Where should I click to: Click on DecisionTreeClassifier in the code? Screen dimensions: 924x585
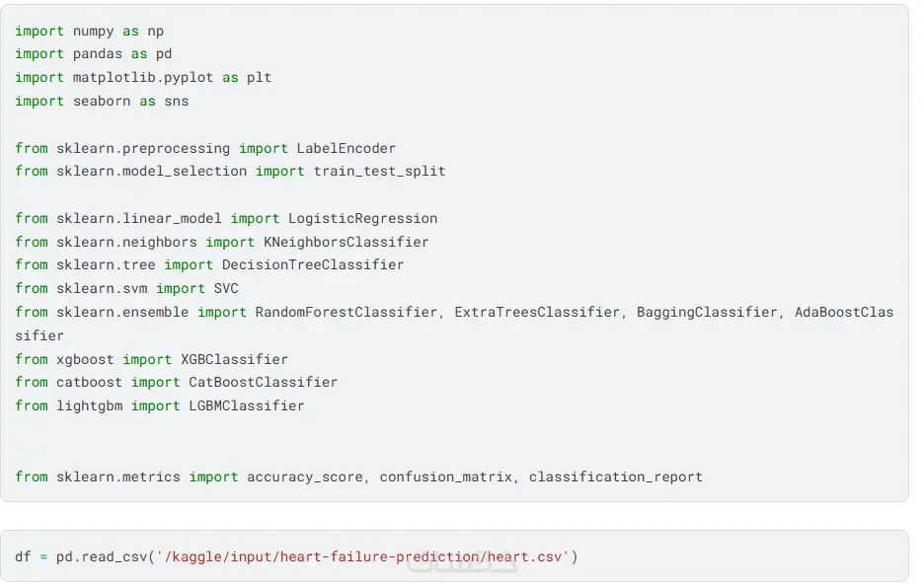313,265
